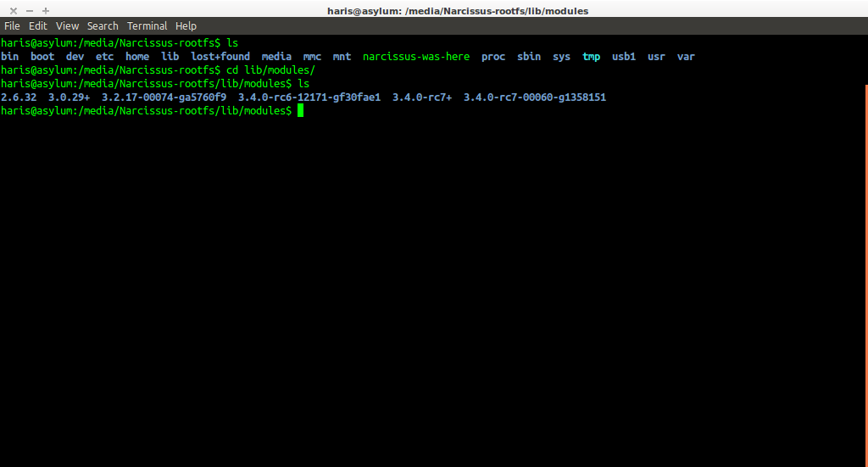Click the window title bar text
The image size is (868, 467).
point(457,11)
